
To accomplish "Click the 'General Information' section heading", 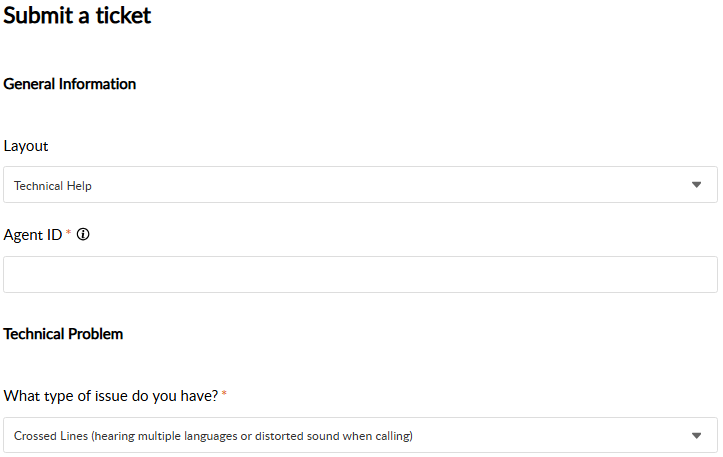I will (70, 84).
